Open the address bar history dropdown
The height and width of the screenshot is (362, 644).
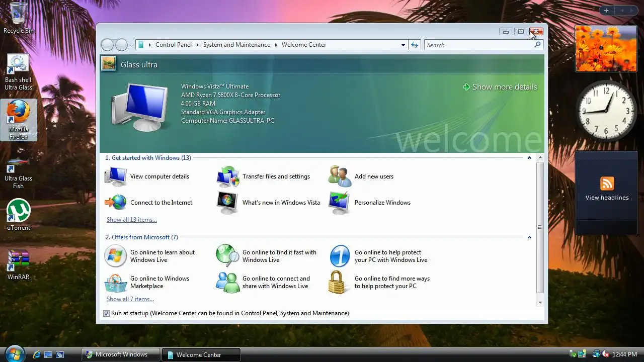click(403, 45)
